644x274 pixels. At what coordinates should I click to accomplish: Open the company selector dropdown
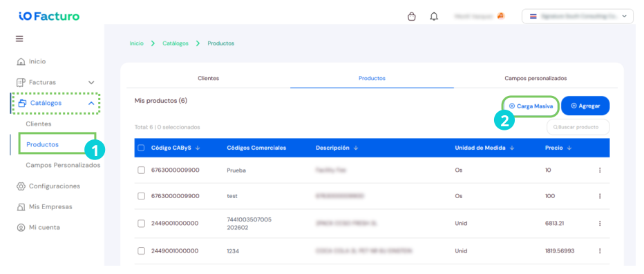point(578,17)
